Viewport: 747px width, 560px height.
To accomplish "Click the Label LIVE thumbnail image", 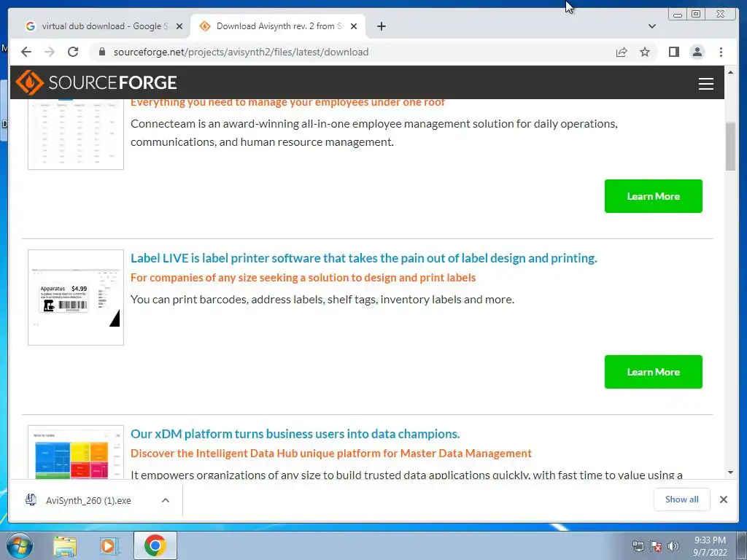I will pyautogui.click(x=76, y=297).
